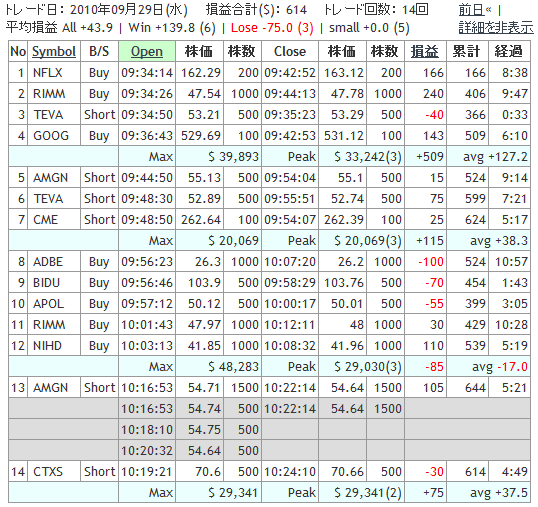Sort table by Symbol column header
The image size is (538, 507).
[x=54, y=51]
